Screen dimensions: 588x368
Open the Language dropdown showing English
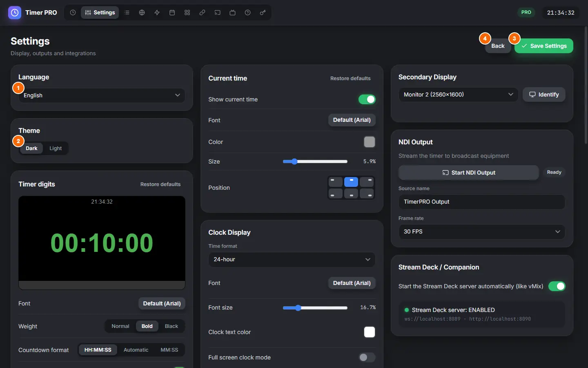(102, 95)
